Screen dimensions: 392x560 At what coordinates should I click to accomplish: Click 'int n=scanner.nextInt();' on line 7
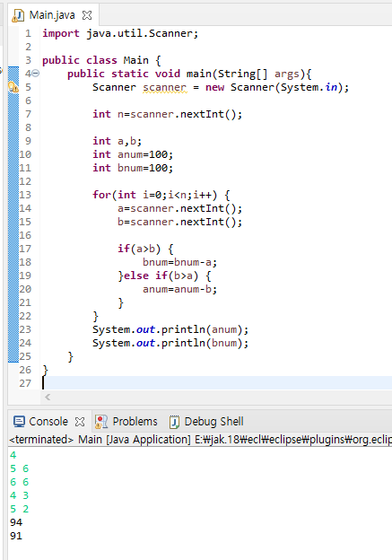168,114
